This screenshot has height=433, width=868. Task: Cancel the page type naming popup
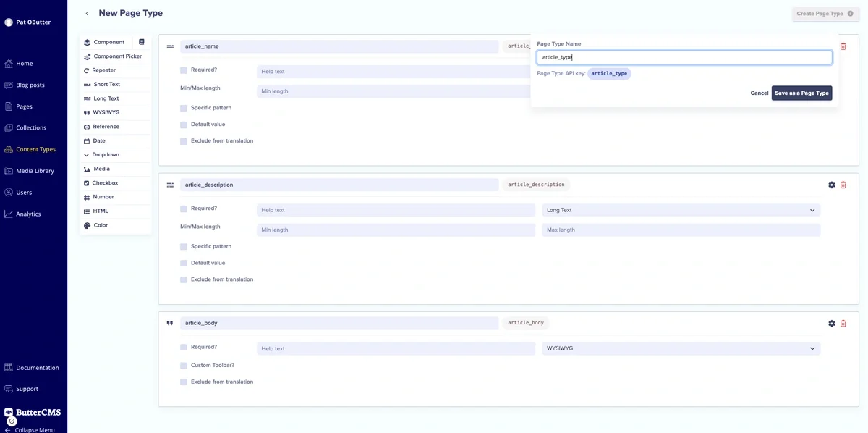759,93
